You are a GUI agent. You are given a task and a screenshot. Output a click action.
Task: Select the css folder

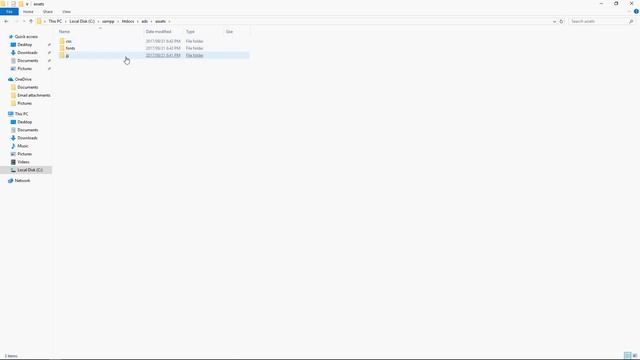pos(68,41)
